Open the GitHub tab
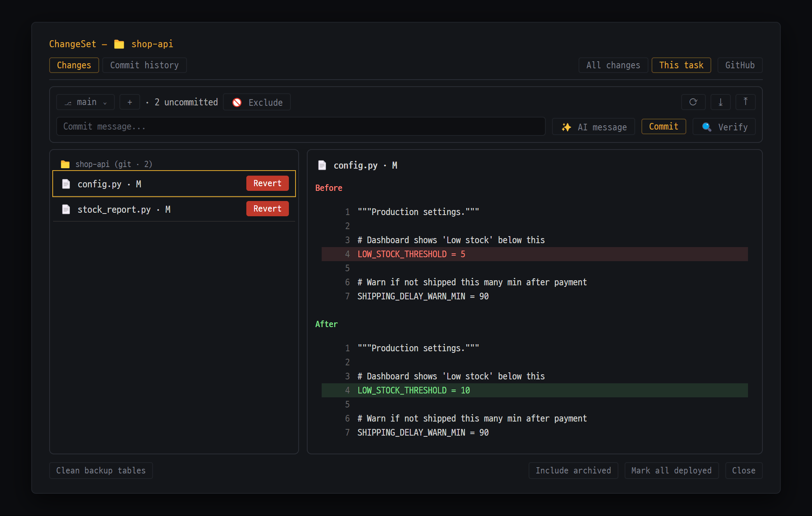The image size is (812, 516). click(740, 65)
